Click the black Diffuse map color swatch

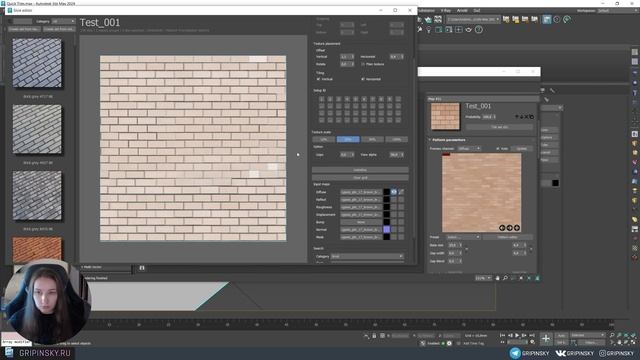click(387, 192)
